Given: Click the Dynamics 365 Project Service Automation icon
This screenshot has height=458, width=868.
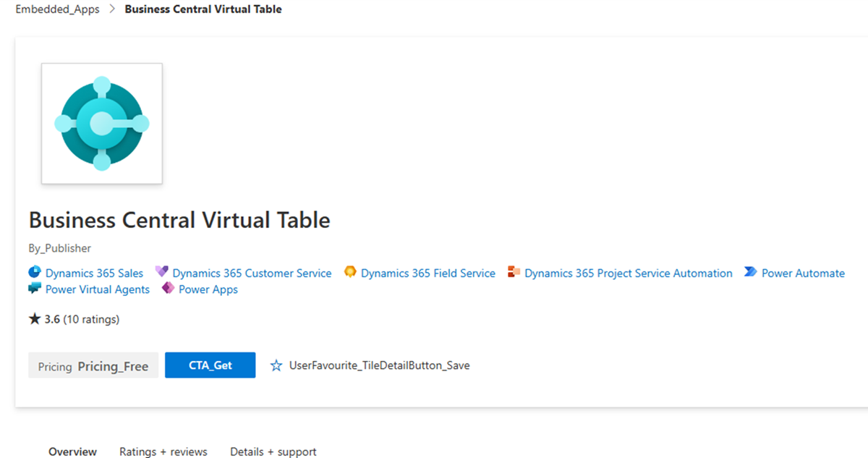Looking at the screenshot, I should pos(514,273).
